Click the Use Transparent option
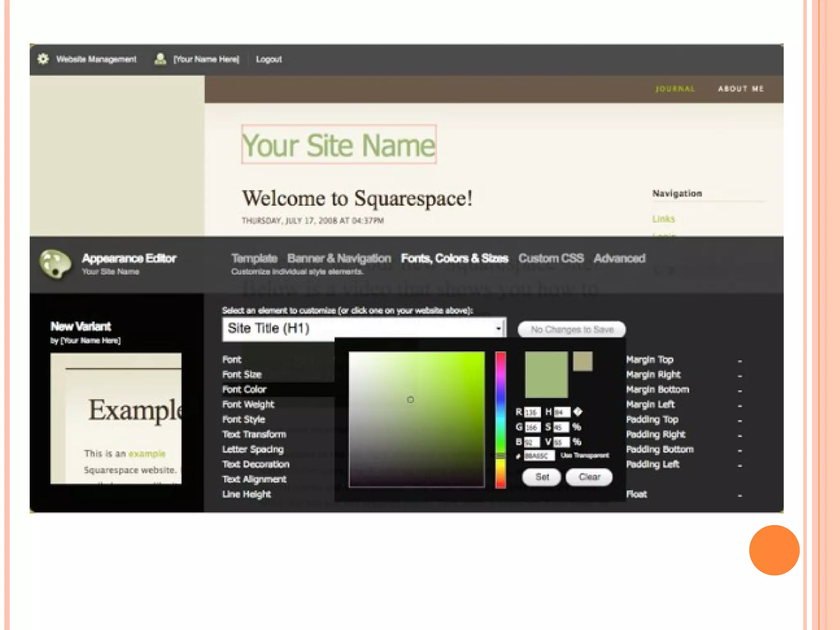Viewport: 840px width, 630px height. [x=584, y=455]
